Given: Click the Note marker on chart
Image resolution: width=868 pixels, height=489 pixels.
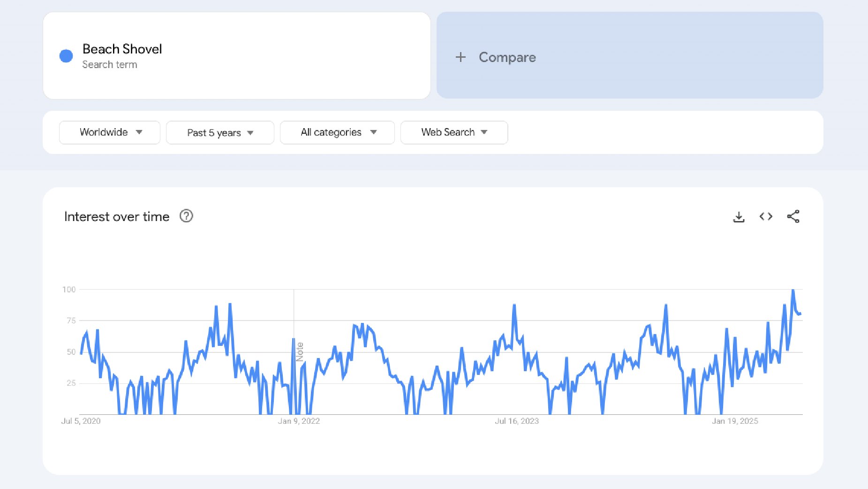Looking at the screenshot, I should [300, 352].
